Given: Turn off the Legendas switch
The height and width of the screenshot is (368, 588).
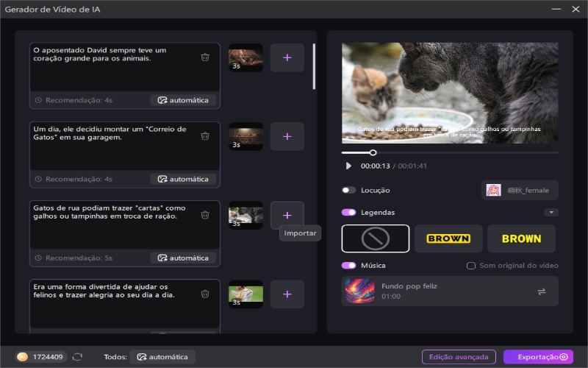Looking at the screenshot, I should (x=348, y=212).
